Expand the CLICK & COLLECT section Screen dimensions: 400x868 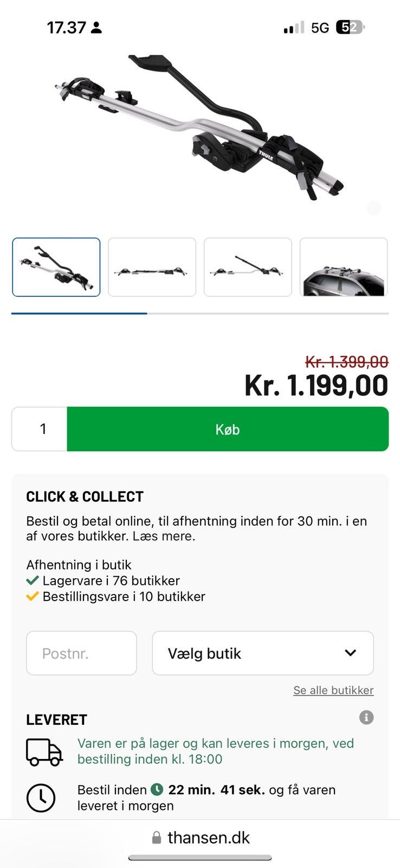[x=84, y=496]
